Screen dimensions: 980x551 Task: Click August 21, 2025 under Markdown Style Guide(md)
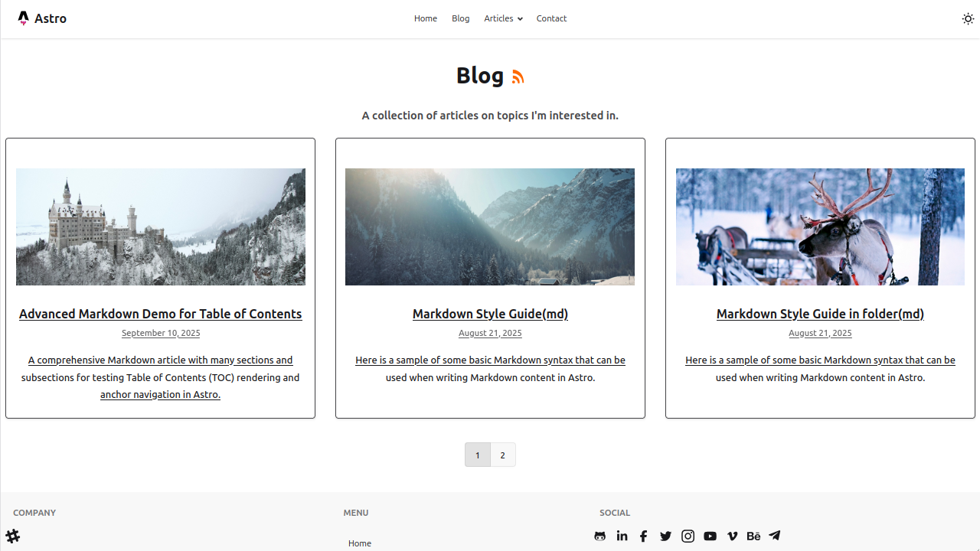pos(490,333)
